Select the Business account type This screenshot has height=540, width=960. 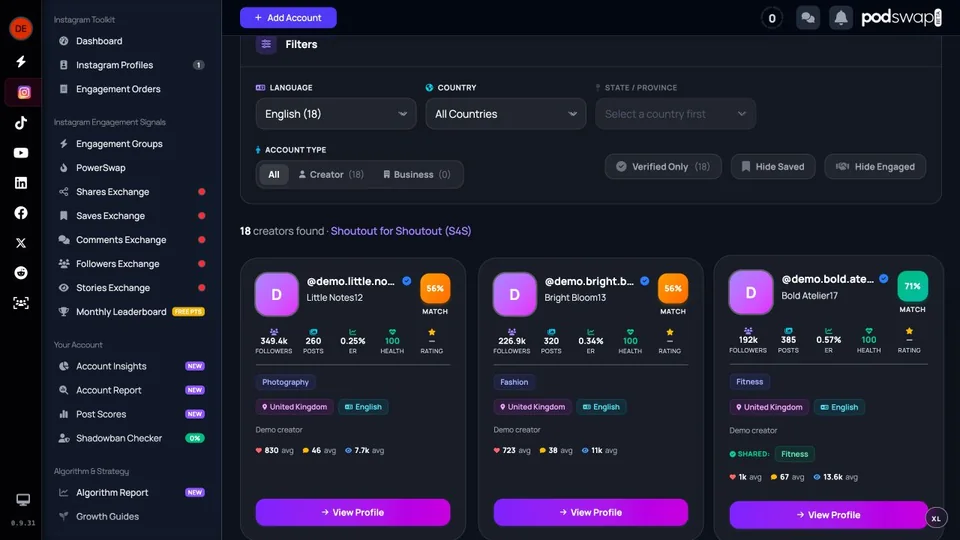pyautogui.click(x=416, y=174)
